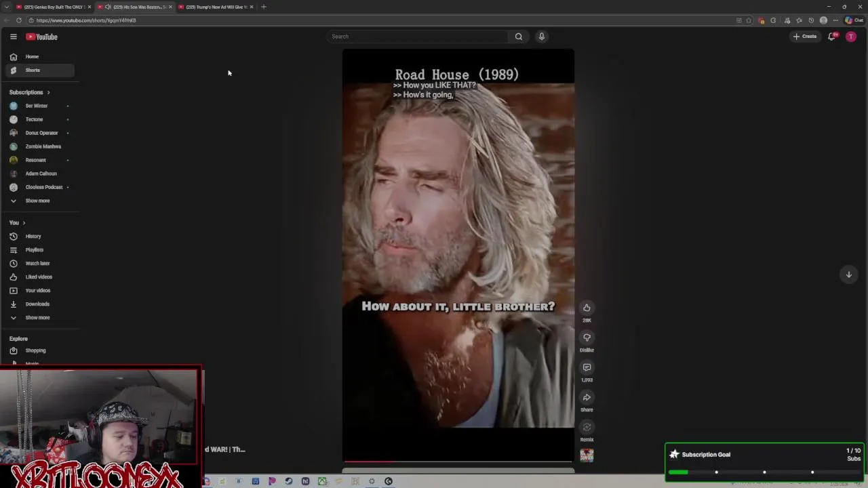Open History in the sidebar
This screenshot has width=868, height=488.
41,237
